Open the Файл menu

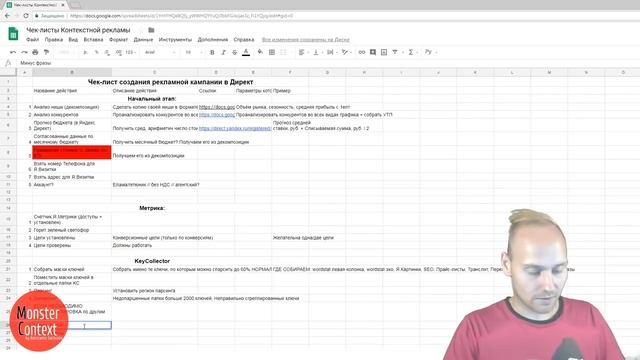pos(33,40)
